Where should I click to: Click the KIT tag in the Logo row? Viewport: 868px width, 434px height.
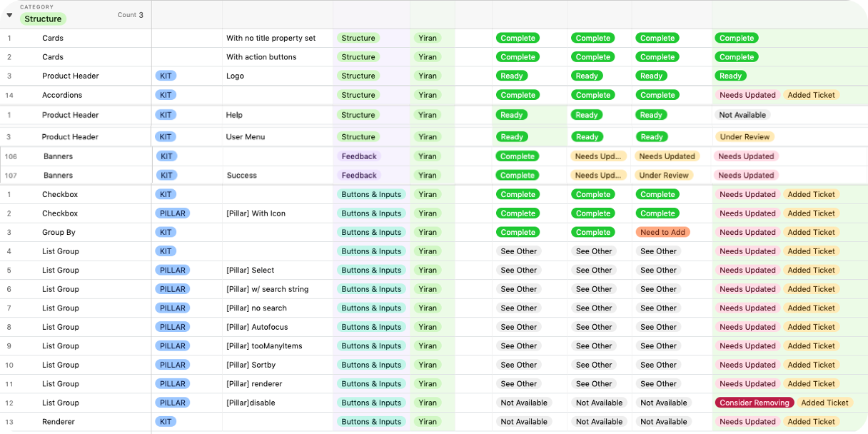[166, 76]
